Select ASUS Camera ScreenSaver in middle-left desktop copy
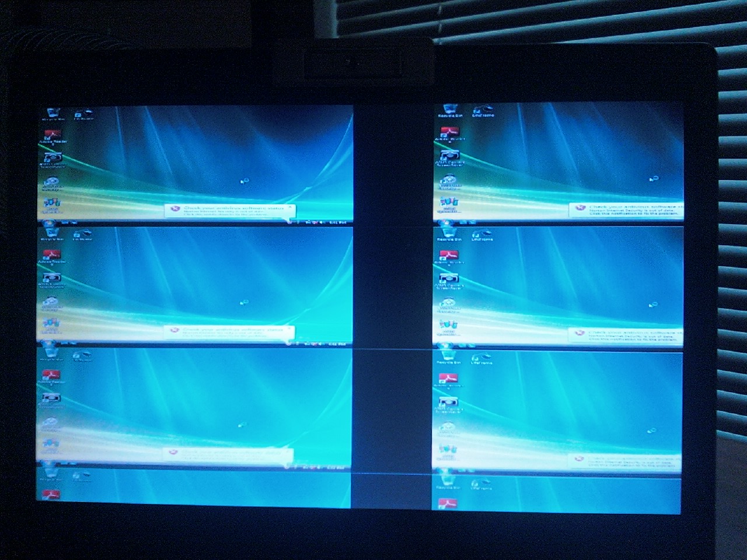 coord(53,280)
